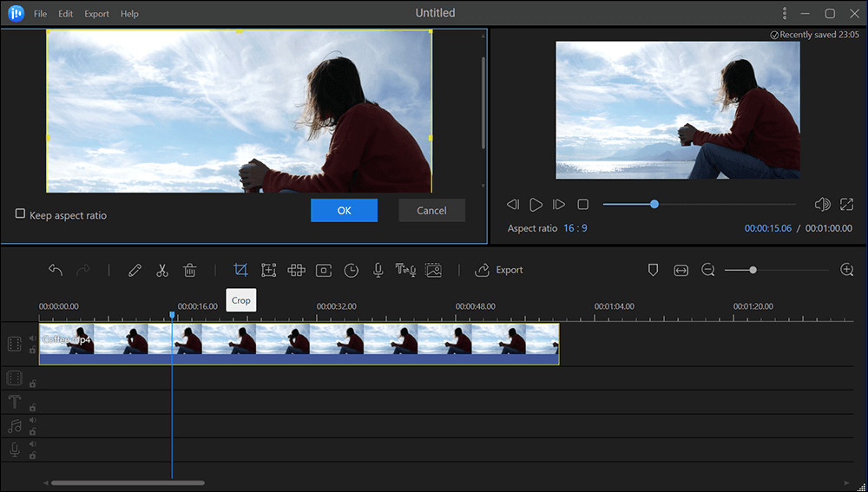Click the voiceover track microphone icon

[15, 450]
